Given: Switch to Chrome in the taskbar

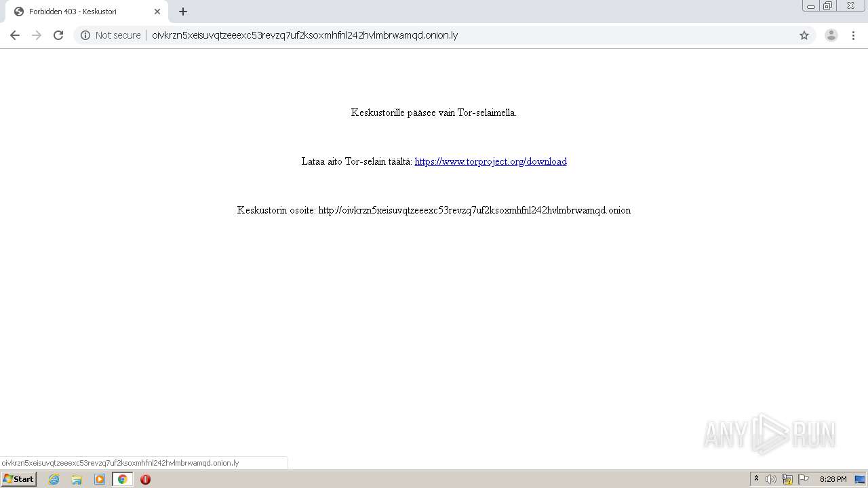Looking at the screenshot, I should tap(123, 479).
